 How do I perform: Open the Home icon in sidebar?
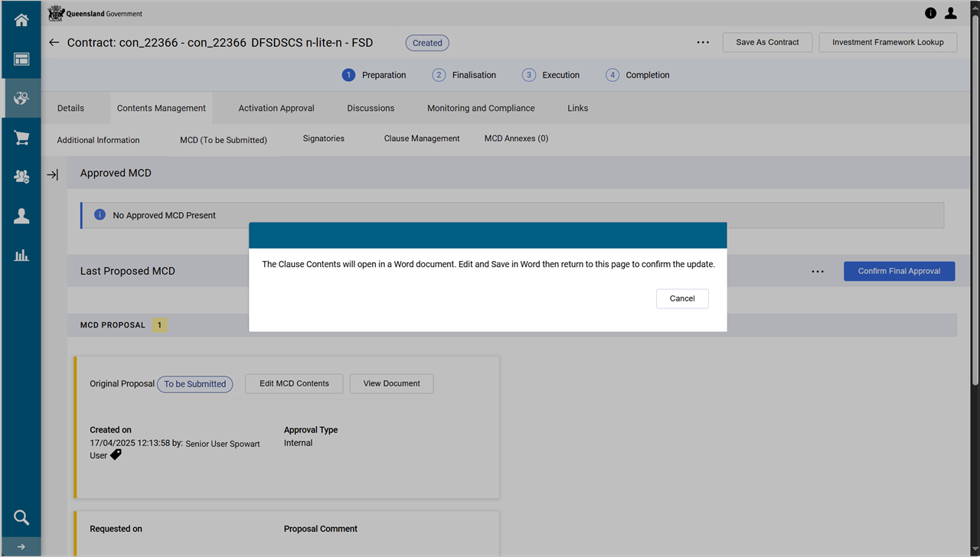(21, 21)
